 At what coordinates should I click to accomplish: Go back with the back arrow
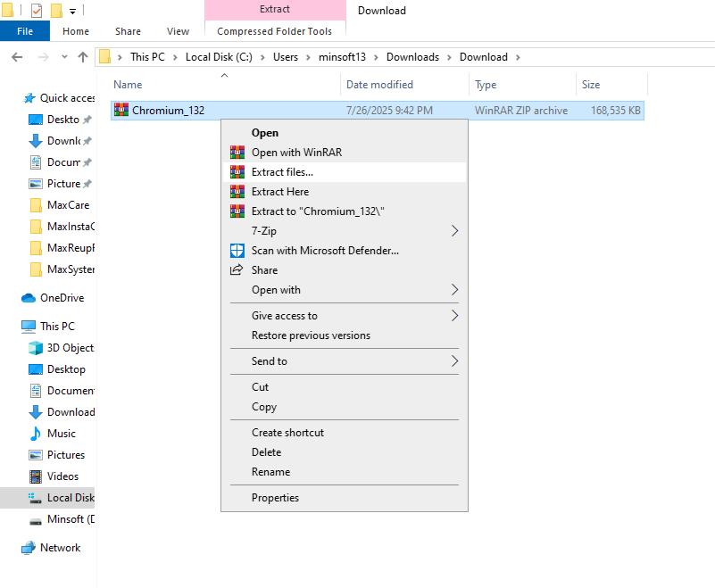tap(17, 57)
